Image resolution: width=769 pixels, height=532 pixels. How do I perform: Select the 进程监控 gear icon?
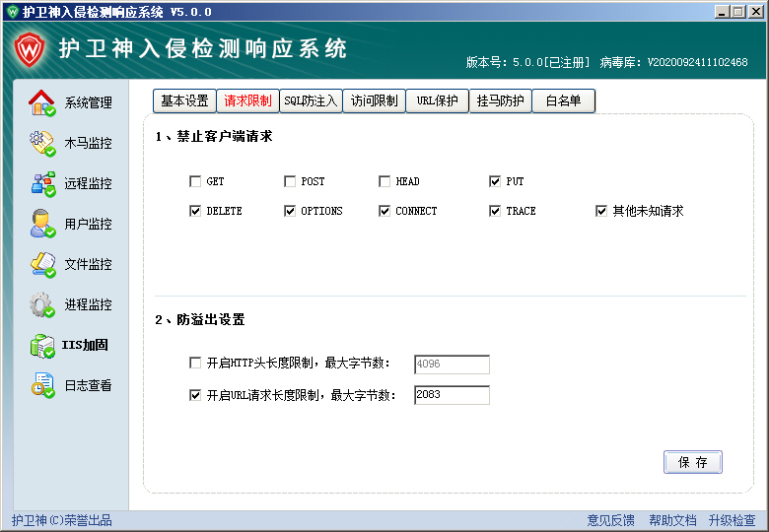[41, 304]
